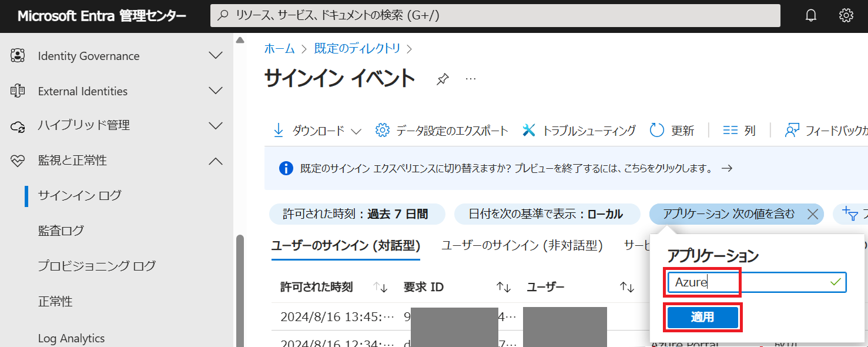The image size is (868, 347).
Task: Open the settings gear icon
Action: (x=846, y=16)
